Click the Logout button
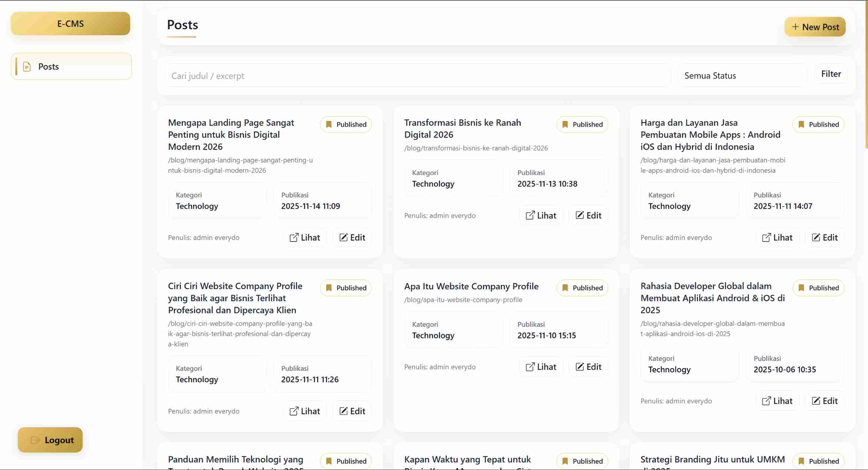The width and height of the screenshot is (868, 470). pyautogui.click(x=50, y=440)
